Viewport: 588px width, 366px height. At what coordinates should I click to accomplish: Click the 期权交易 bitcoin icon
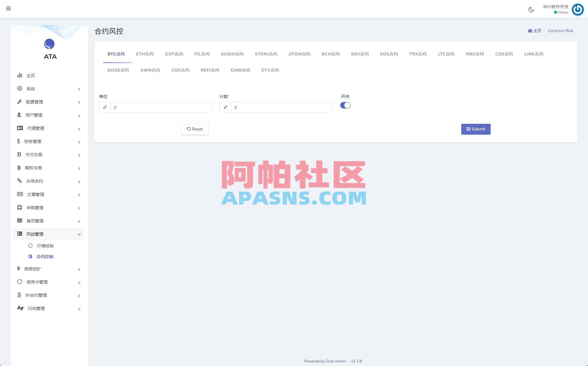pyautogui.click(x=19, y=168)
